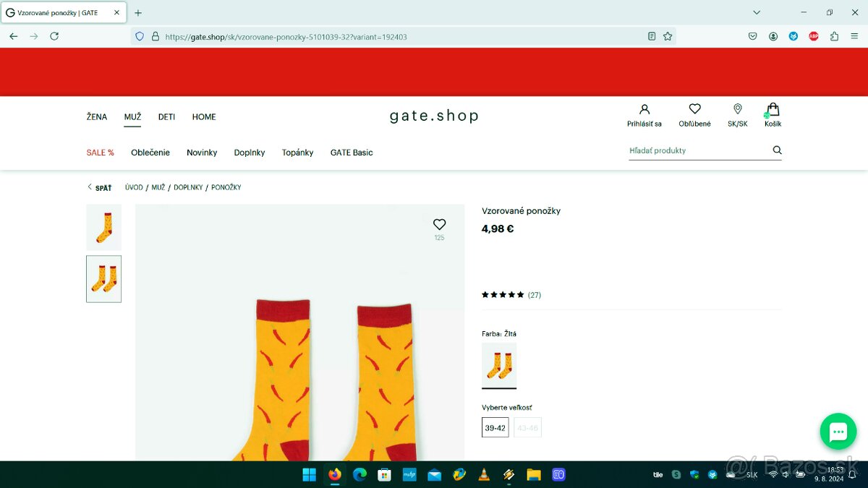Select size 43-46

(527, 428)
